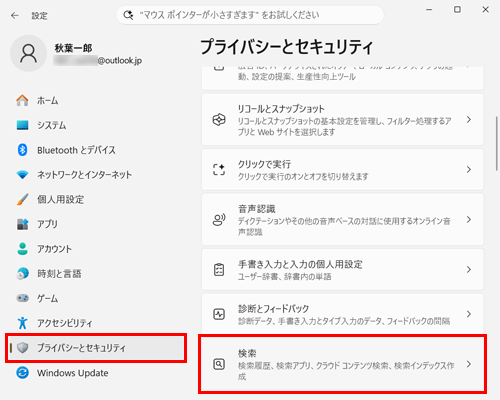Screen dimensions: 500x400
Task: Click the back arrow icon
Action: pyautogui.click(x=15, y=15)
